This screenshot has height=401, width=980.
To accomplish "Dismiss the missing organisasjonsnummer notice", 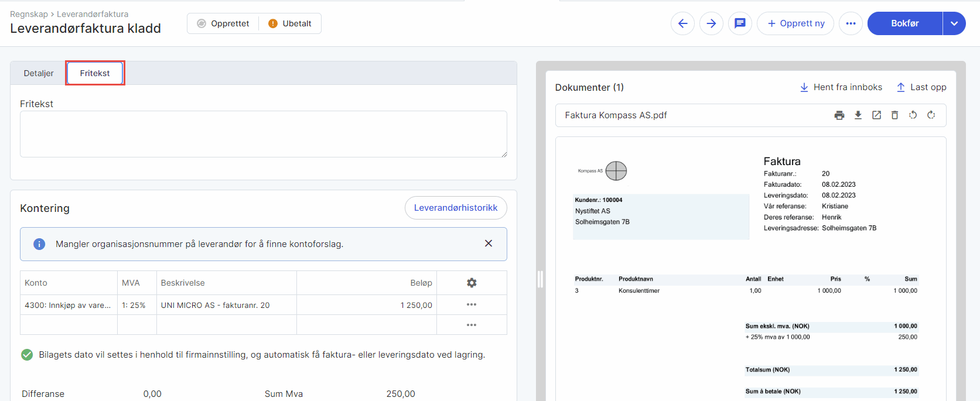I will click(x=489, y=244).
